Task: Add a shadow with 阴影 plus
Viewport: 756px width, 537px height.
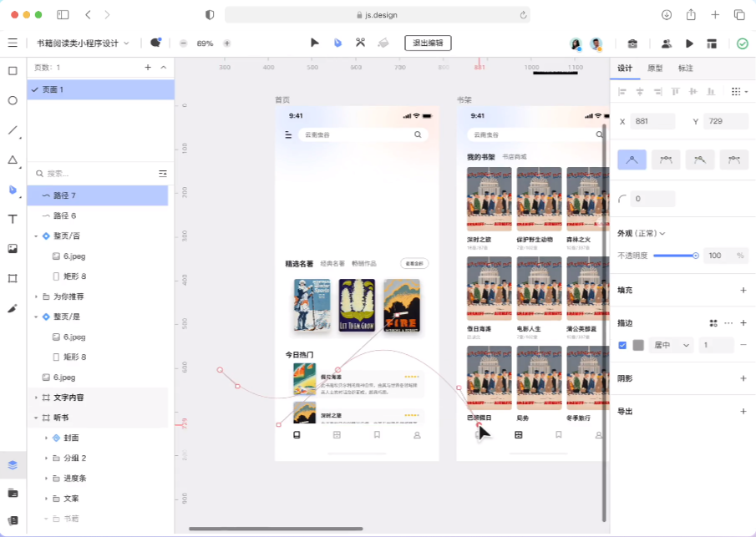Action: (x=743, y=378)
